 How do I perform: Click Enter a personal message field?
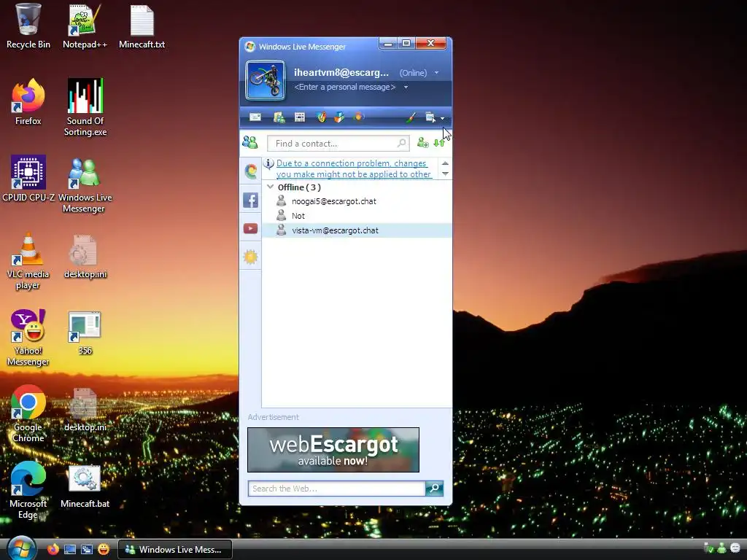click(345, 87)
